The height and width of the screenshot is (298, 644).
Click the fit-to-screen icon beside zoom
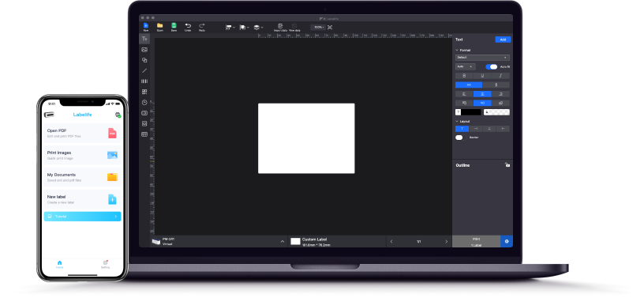click(330, 27)
